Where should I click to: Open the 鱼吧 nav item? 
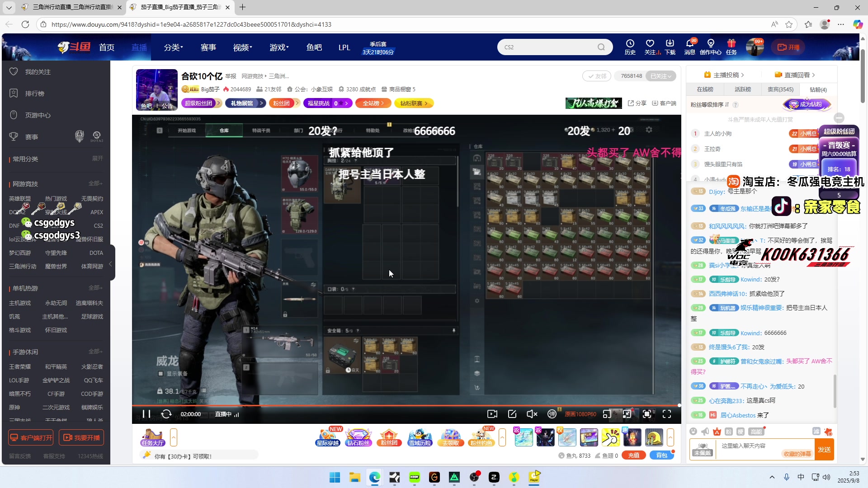click(x=314, y=47)
